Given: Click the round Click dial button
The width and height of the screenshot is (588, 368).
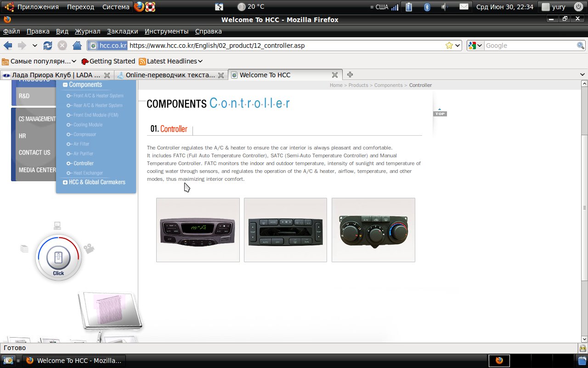Looking at the screenshot, I should click(58, 259).
